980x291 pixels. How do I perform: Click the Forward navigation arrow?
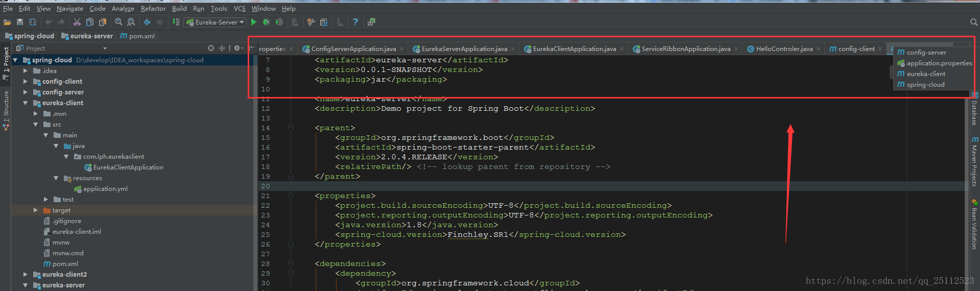pyautogui.click(x=160, y=22)
